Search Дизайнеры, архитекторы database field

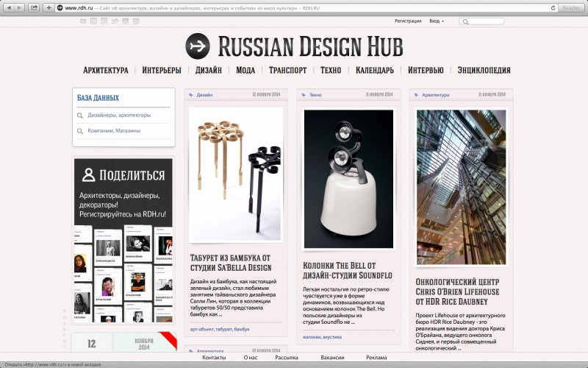pyautogui.click(x=123, y=116)
